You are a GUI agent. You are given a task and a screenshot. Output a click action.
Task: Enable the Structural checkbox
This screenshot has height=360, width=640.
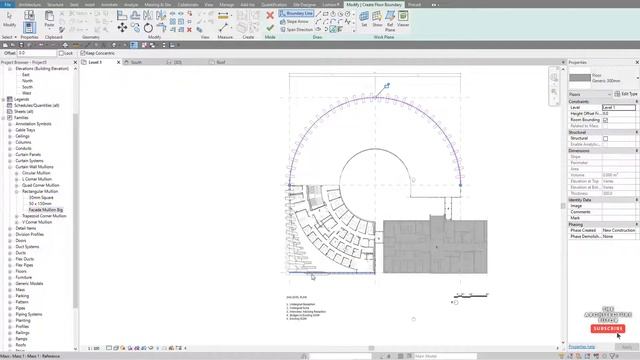pyautogui.click(x=605, y=138)
